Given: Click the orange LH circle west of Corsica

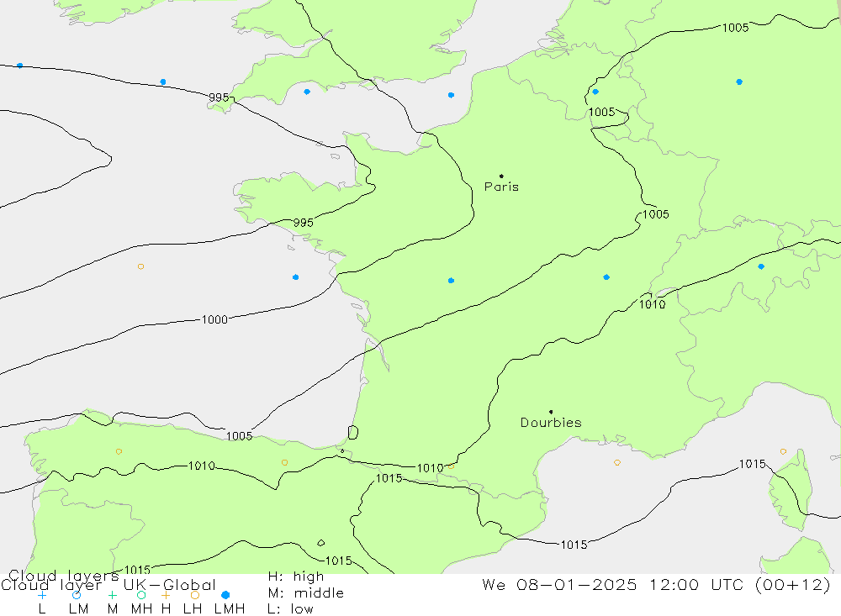Looking at the screenshot, I should (x=783, y=452).
